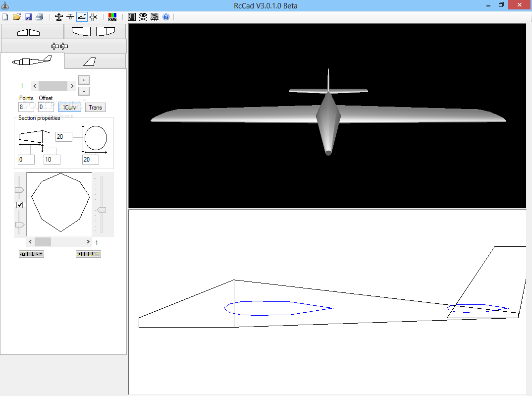
Task: Click left arrow under cross-section preview
Action: (31, 241)
